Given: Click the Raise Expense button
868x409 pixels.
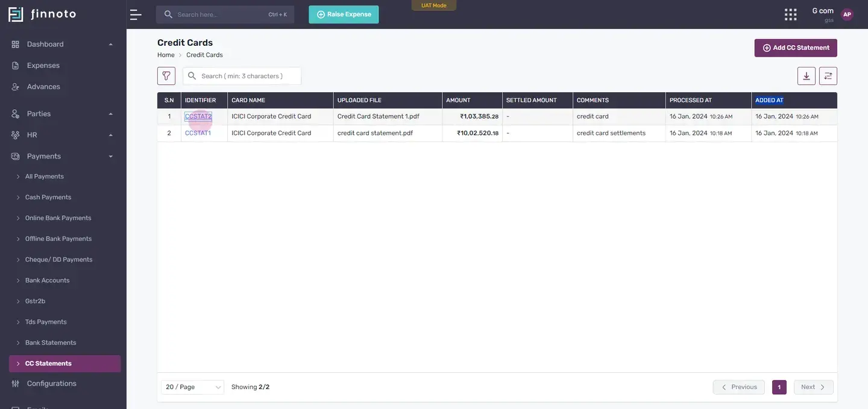Looking at the screenshot, I should point(344,14).
